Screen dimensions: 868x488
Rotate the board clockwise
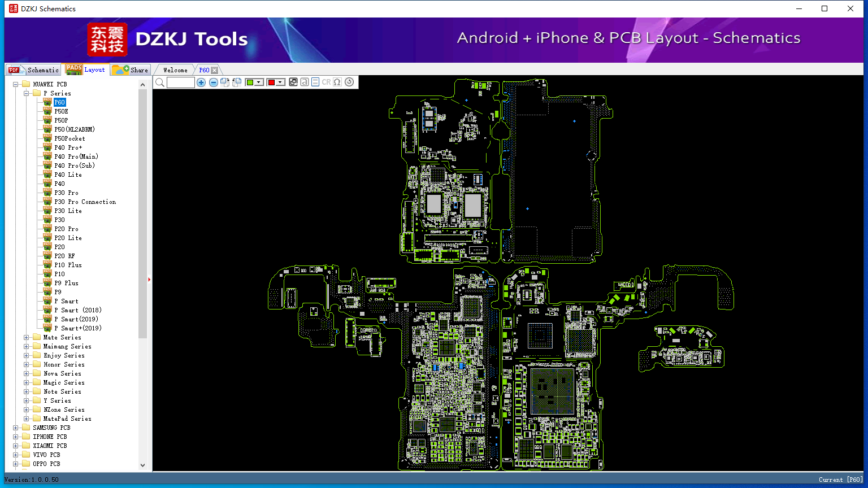click(x=225, y=82)
